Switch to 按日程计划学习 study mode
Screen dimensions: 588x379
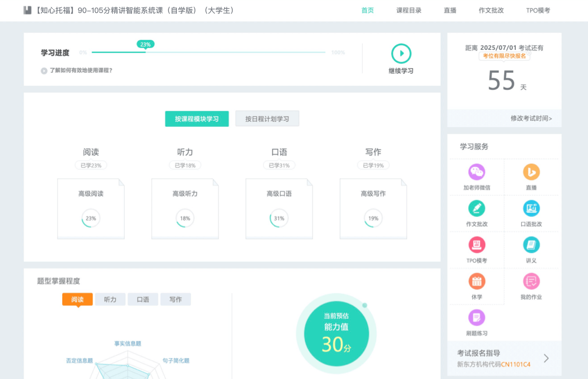(x=267, y=119)
